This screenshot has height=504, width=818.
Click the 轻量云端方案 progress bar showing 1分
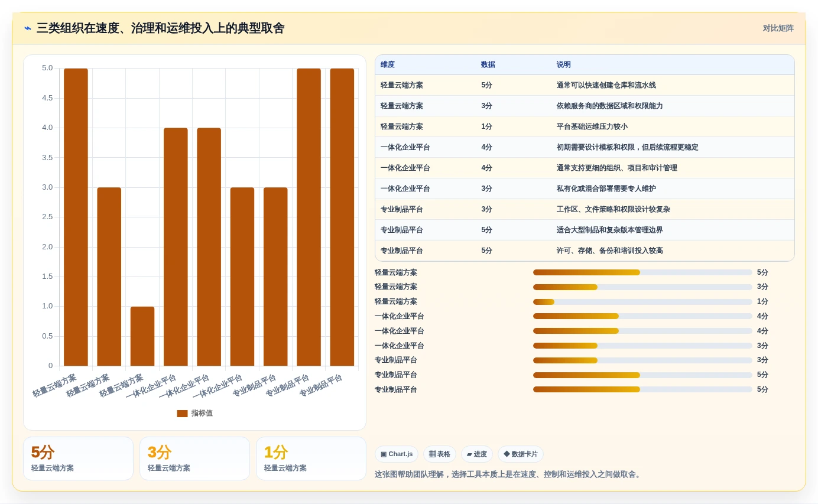tap(642, 302)
